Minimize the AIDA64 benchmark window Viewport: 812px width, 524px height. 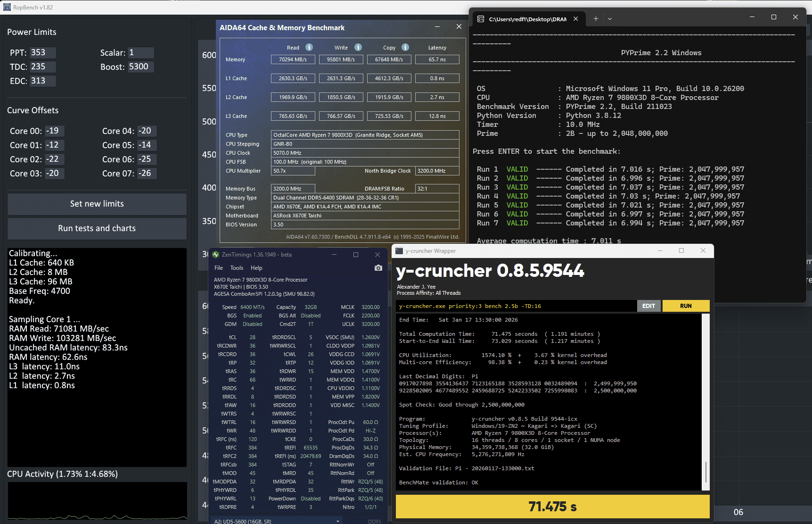coord(437,27)
